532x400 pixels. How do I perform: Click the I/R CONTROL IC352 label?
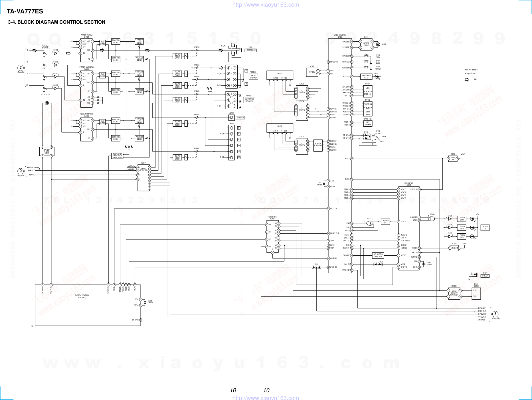(x=408, y=184)
